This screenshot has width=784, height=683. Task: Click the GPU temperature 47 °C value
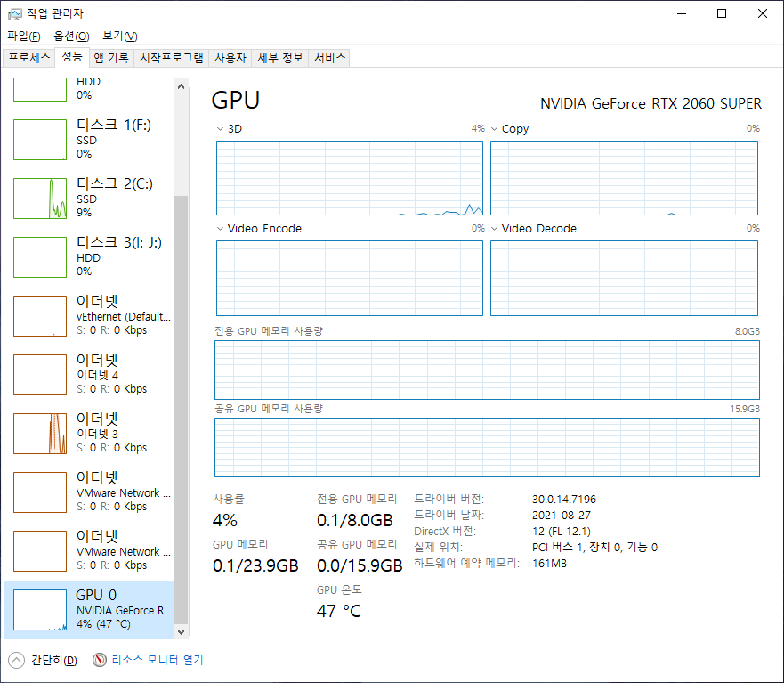pyautogui.click(x=338, y=611)
